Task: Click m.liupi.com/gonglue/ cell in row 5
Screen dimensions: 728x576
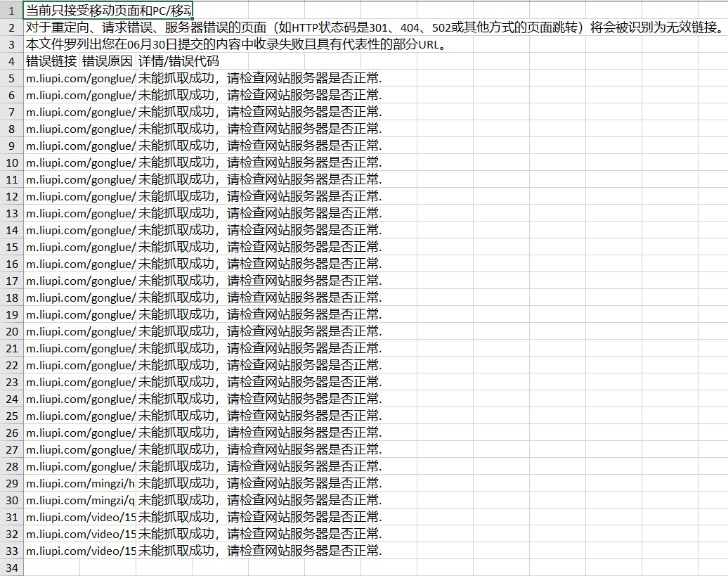Action: (x=80, y=78)
